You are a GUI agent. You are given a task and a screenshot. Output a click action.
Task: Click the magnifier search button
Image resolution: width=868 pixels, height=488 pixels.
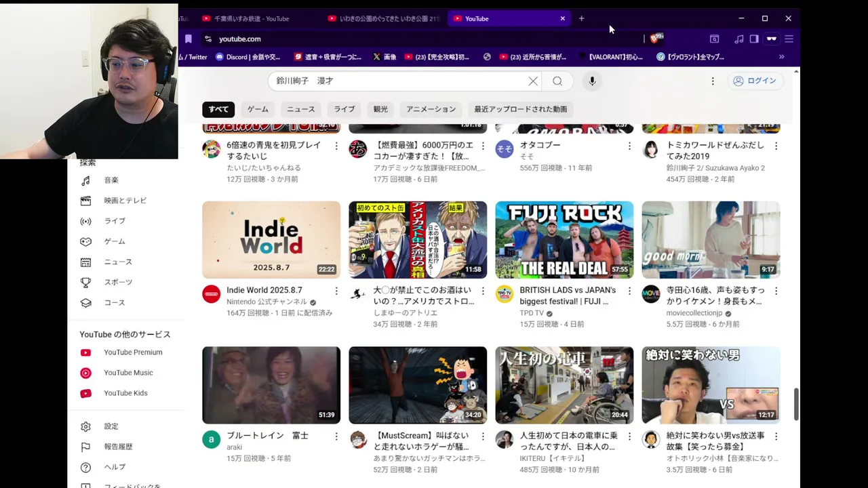coord(557,81)
